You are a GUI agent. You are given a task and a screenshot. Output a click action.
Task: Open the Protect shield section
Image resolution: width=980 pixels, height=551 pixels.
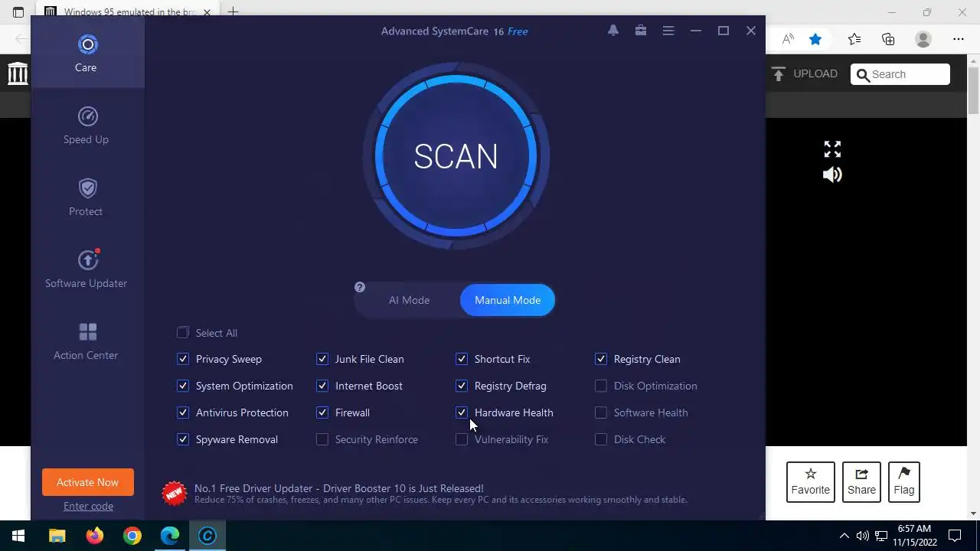(87, 197)
